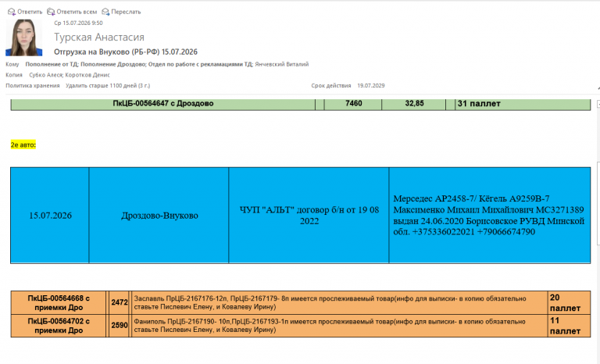Click recipient Отдел по работе с рекламациями ТД
600x364 pixels.
pos(201,64)
